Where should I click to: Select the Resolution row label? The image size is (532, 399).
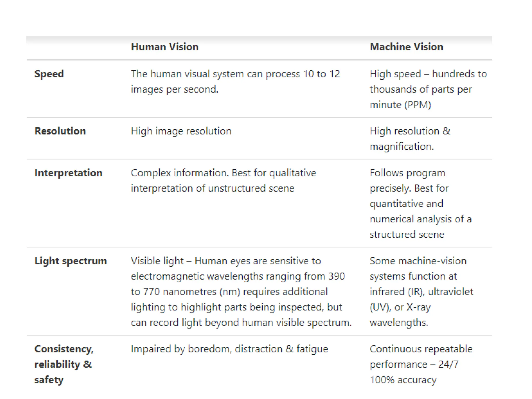coord(60,131)
